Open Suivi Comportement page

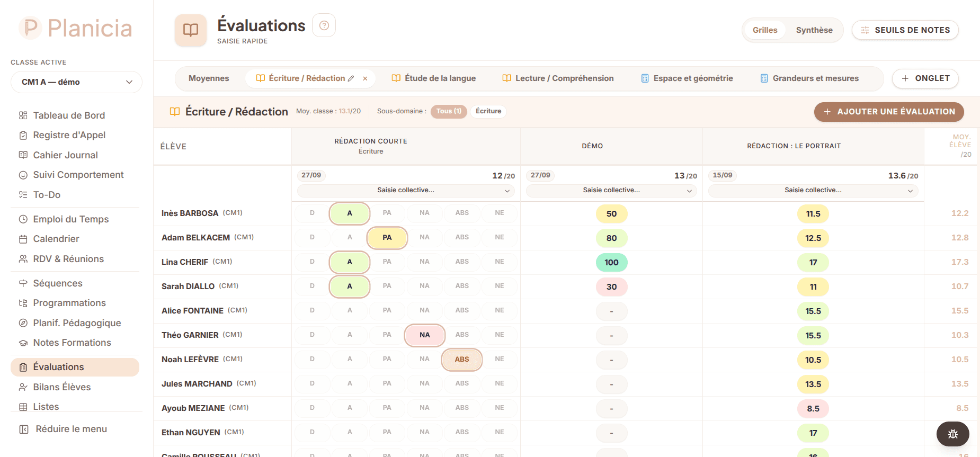(75, 175)
